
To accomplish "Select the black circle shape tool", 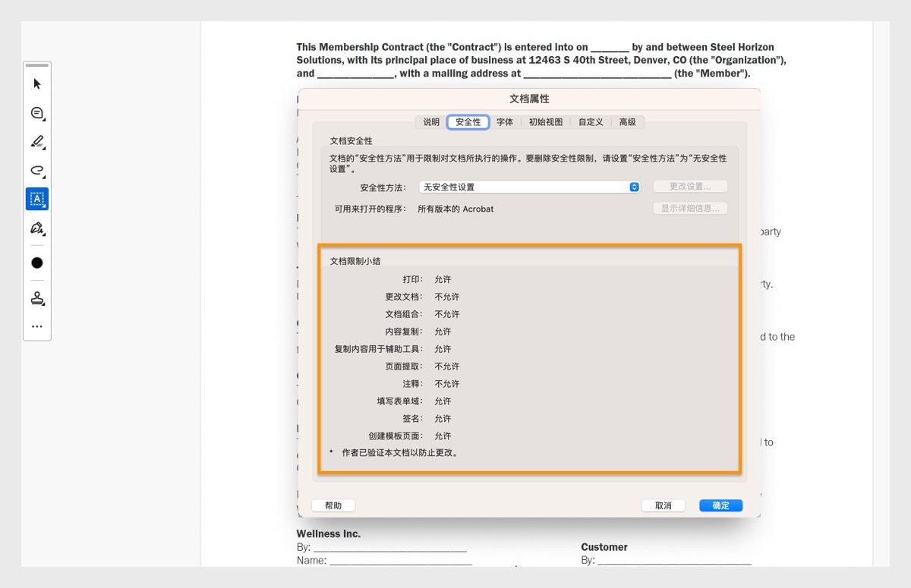I will point(36,262).
